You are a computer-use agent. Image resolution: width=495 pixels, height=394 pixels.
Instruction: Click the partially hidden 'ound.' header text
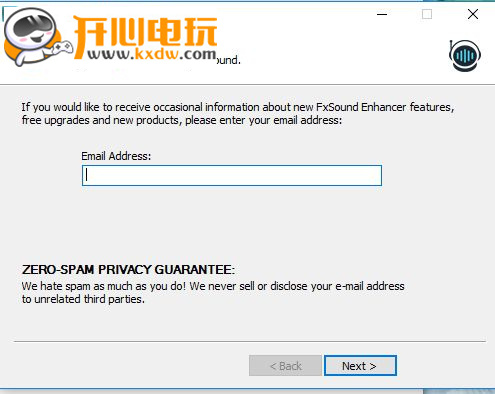click(229, 60)
